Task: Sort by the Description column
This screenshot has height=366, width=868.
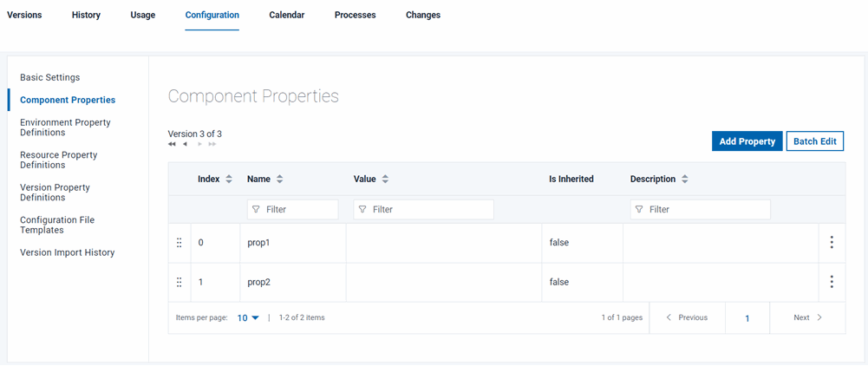Action: (684, 180)
